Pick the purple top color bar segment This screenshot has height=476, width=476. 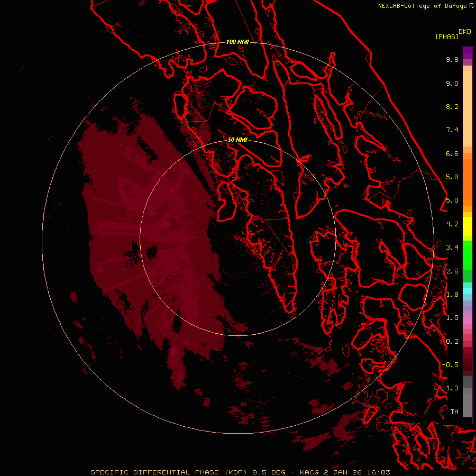tap(467, 53)
